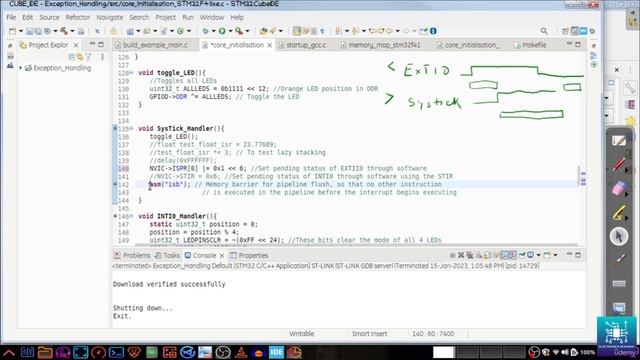Viewport: 640px width, 360px height.
Task: Click the whiteboard tool in annotation panel
Action: point(619,141)
